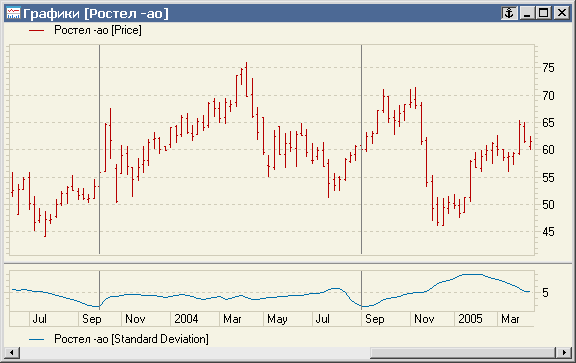The width and height of the screenshot is (576, 363).
Task: Click the May label on time axis
Action: tap(277, 319)
